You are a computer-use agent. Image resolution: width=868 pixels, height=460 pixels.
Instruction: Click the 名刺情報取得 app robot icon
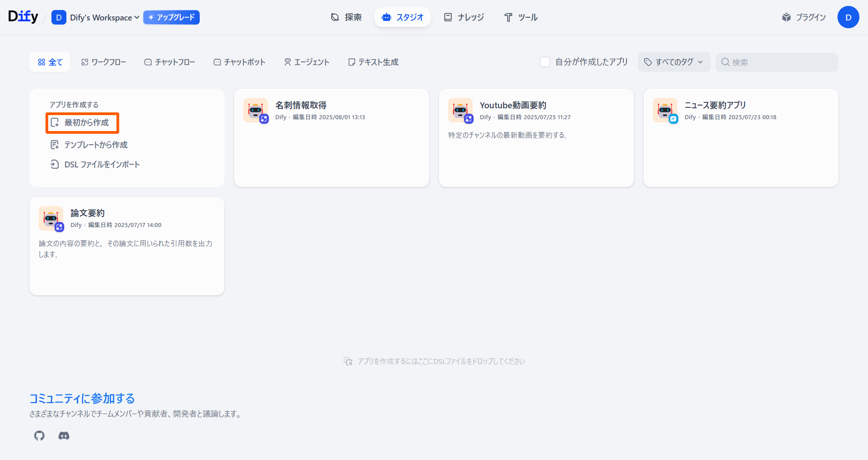click(x=255, y=110)
